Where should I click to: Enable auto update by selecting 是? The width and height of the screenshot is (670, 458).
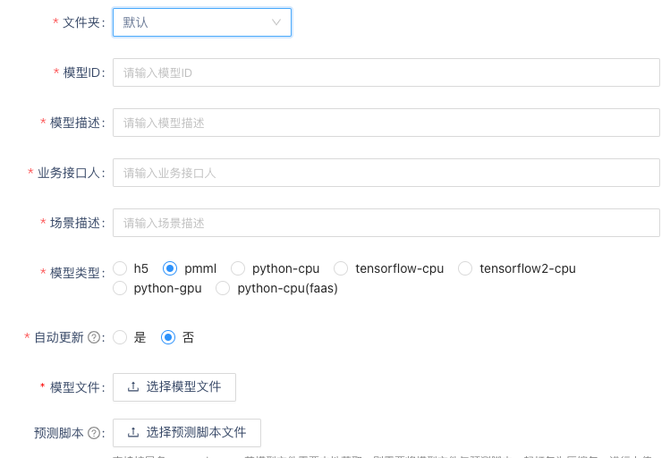[120, 338]
